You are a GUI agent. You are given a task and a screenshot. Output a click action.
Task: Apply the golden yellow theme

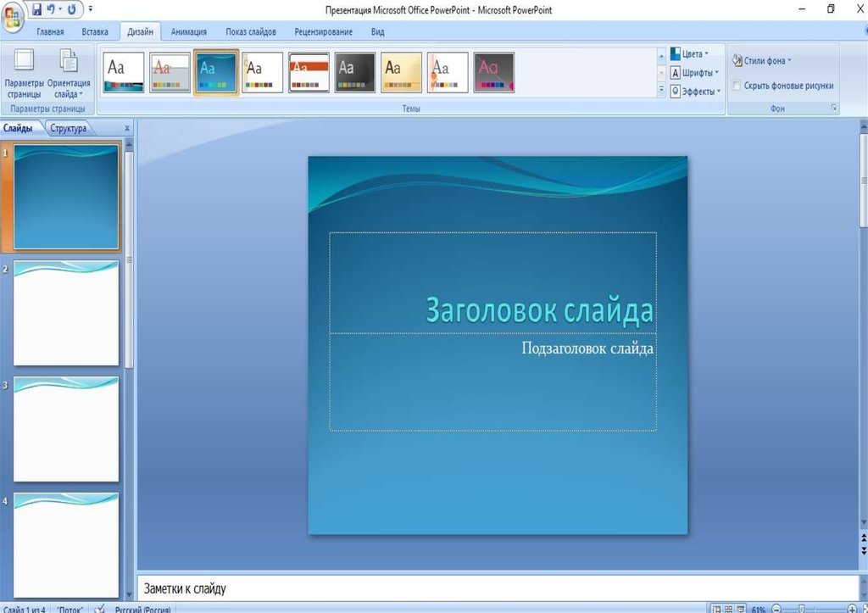pos(401,73)
